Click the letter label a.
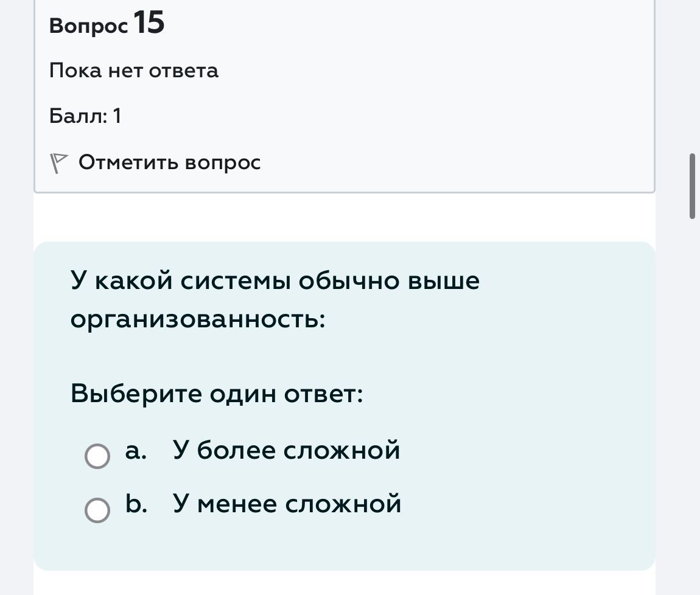Viewport: 700px width, 595px height. [x=136, y=451]
